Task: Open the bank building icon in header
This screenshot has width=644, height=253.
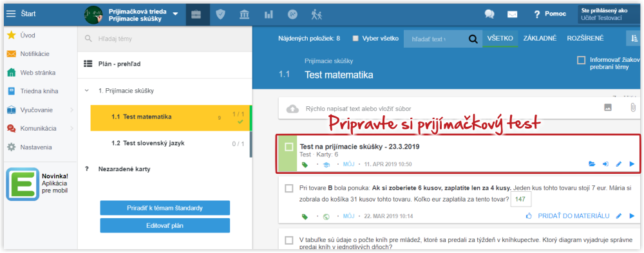Action: (244, 14)
